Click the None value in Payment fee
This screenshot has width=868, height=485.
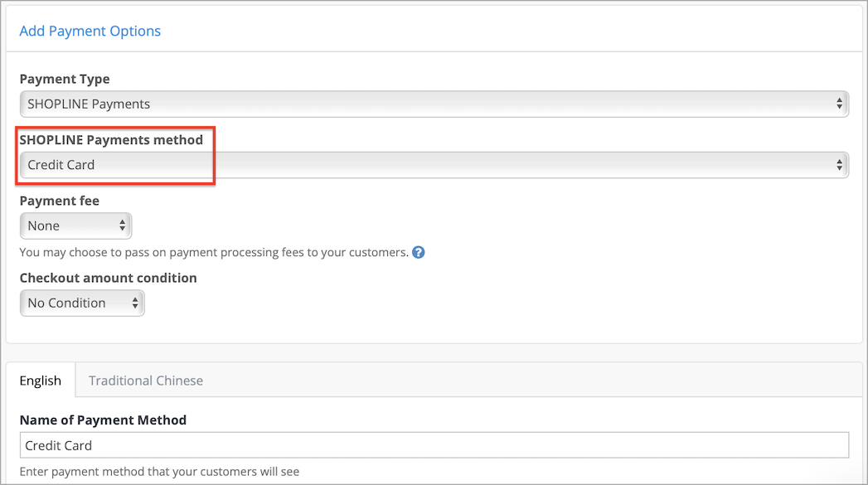44,226
